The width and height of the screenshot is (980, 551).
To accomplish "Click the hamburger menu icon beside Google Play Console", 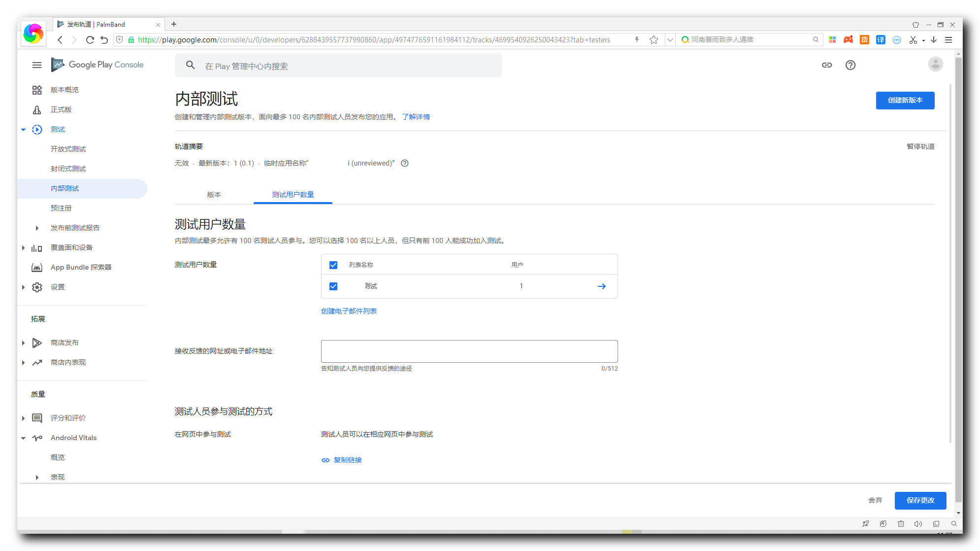I will point(37,65).
